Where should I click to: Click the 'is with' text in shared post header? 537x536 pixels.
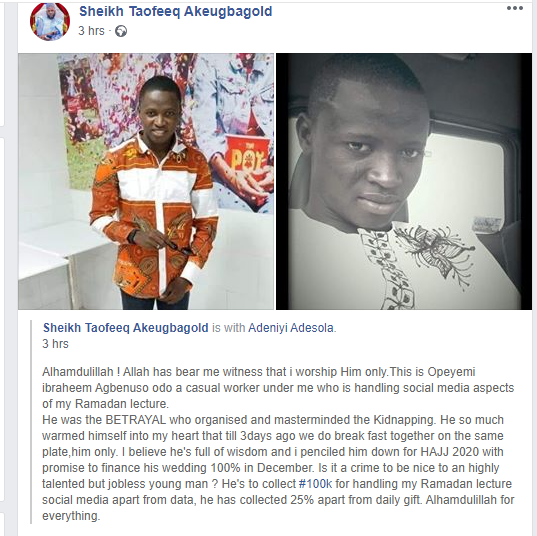[228, 328]
